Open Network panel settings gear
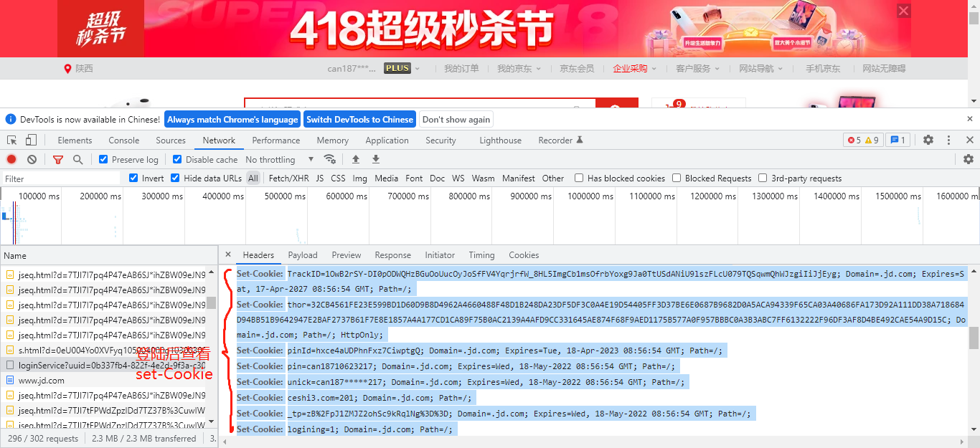This screenshot has width=980, height=448. coord(969,159)
